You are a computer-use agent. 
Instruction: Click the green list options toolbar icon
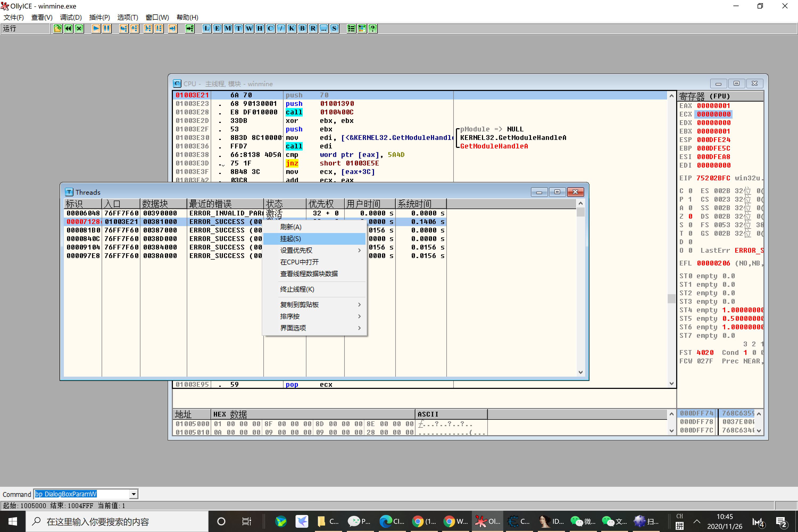coord(351,28)
